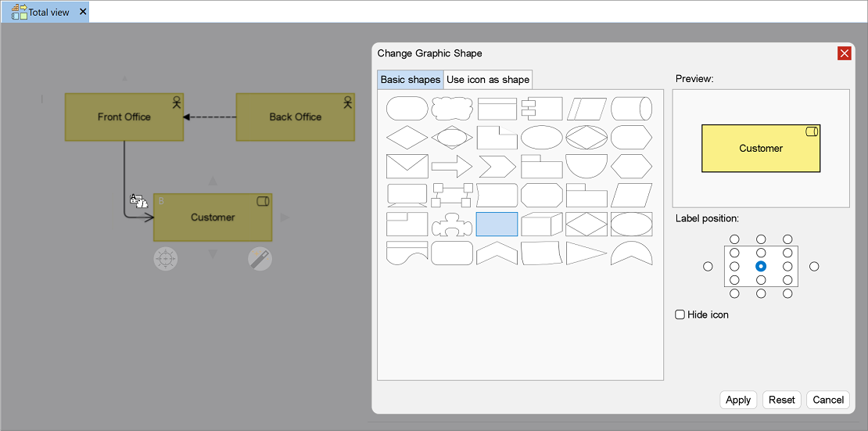This screenshot has width=868, height=431.
Task: Pick the envelope shape
Action: pyautogui.click(x=407, y=167)
